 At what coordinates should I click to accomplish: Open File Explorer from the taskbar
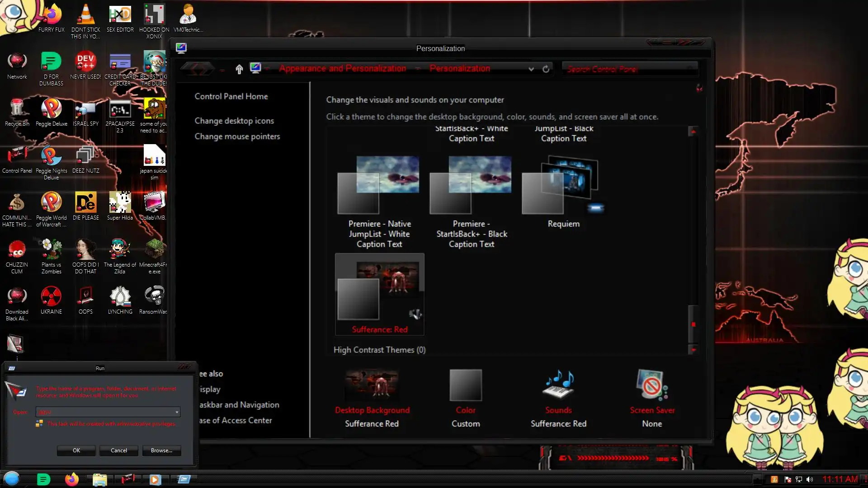(x=99, y=479)
